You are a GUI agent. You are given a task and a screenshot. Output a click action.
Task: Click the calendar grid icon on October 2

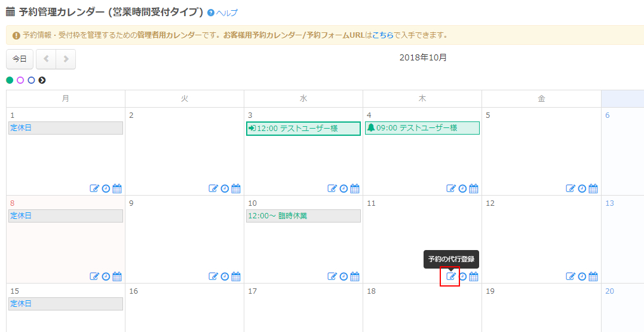(236, 188)
